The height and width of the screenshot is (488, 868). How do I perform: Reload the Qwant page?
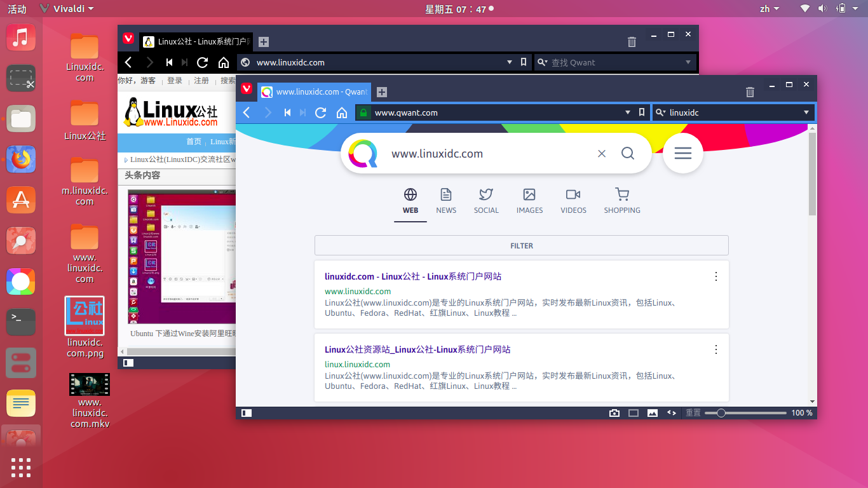[321, 112]
